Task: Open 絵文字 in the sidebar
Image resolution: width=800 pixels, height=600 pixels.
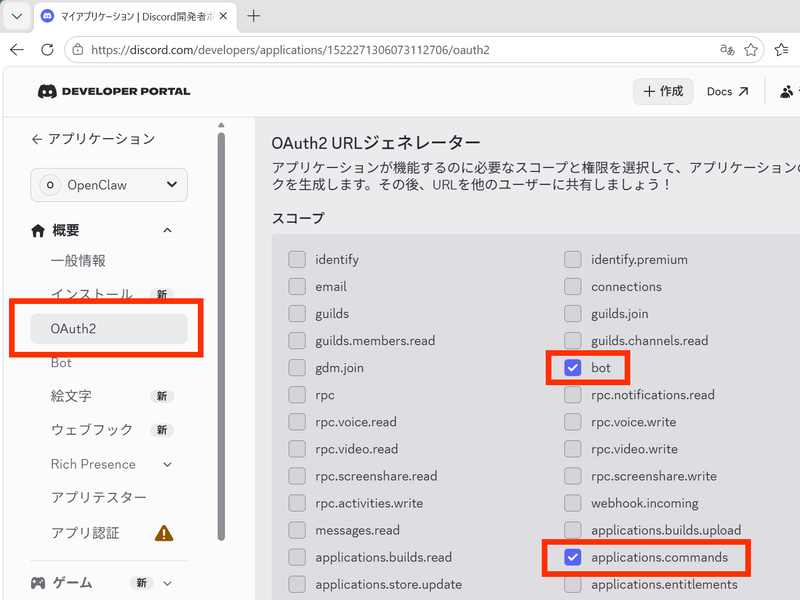Action: 71,396
